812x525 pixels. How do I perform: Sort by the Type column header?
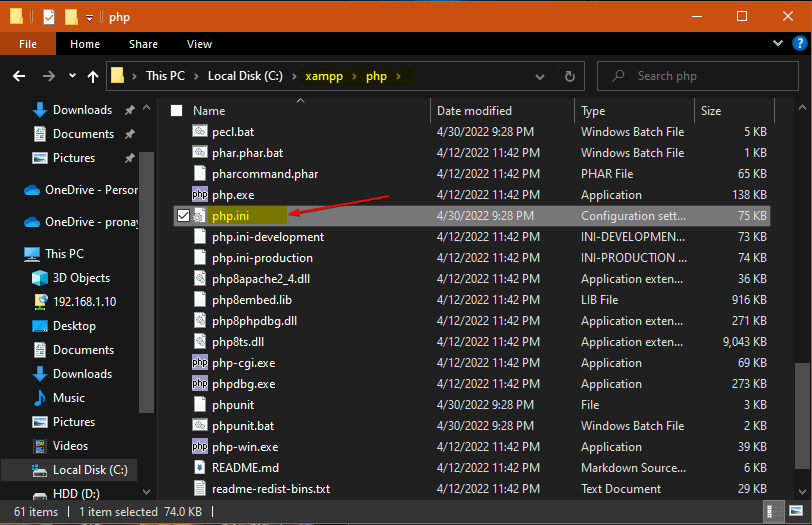[x=593, y=111]
